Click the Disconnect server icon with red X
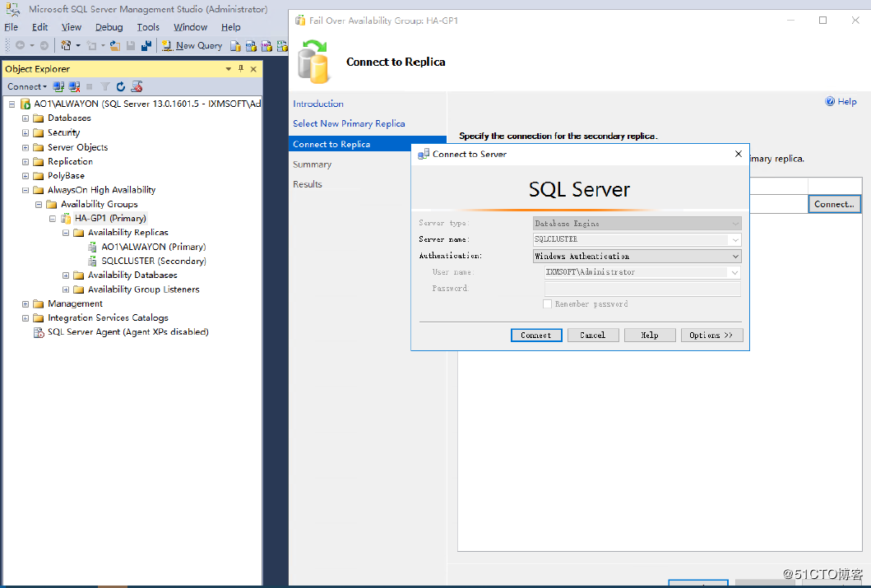This screenshot has height=588, width=871. tap(75, 86)
